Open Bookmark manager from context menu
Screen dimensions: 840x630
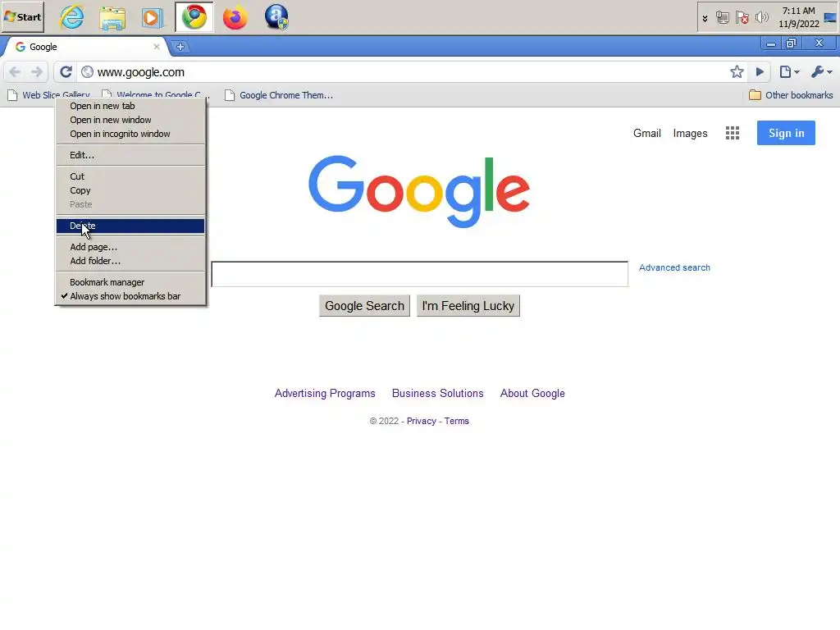[130, 282]
